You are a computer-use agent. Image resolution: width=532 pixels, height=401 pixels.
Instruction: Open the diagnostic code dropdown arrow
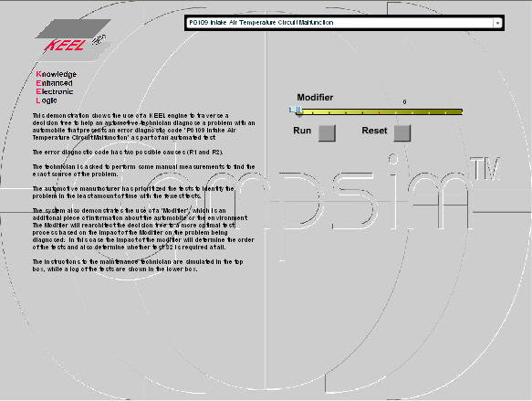pos(497,23)
